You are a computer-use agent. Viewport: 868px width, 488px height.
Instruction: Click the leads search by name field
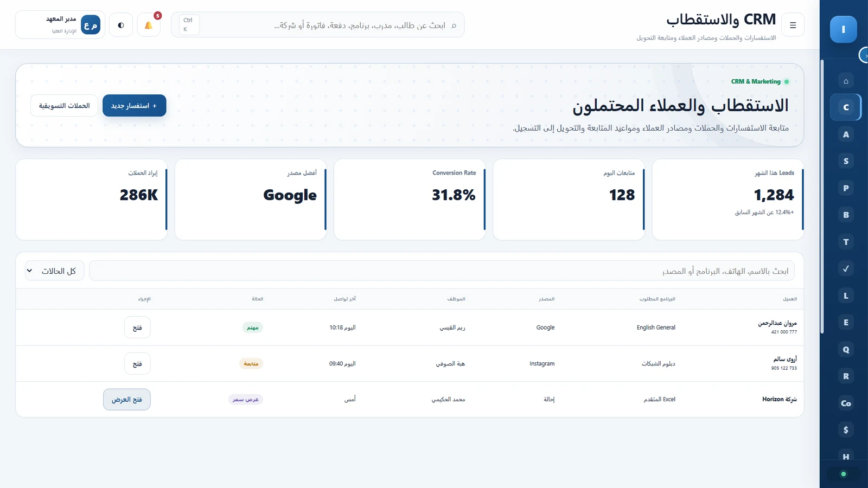(x=442, y=271)
